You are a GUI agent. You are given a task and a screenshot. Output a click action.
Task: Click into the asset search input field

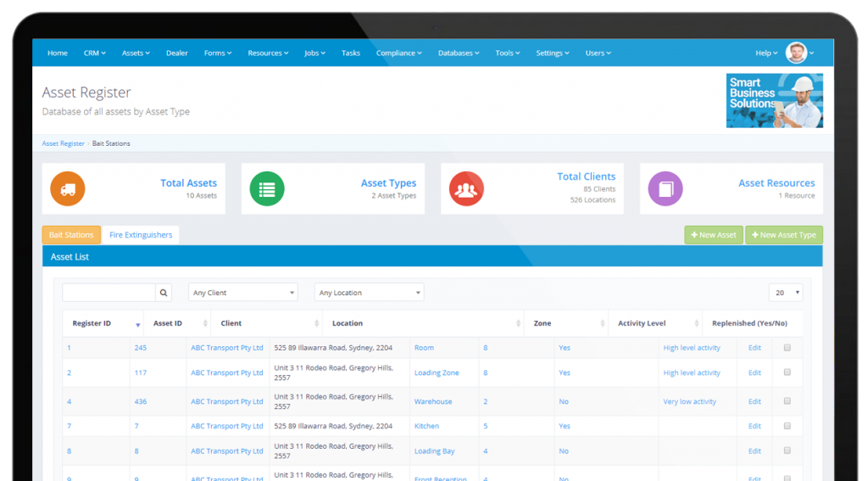[x=109, y=293]
